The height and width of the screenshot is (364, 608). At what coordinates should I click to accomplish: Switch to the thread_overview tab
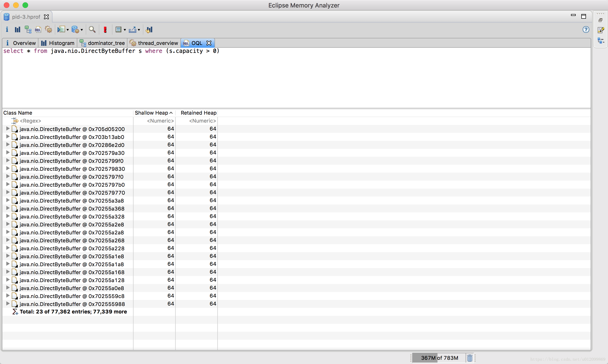[x=154, y=43]
